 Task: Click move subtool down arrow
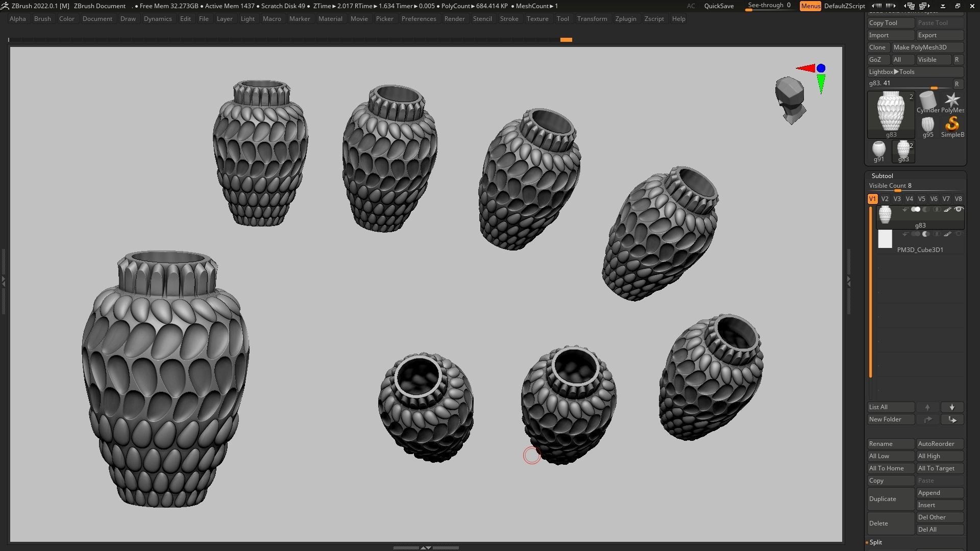pos(952,407)
